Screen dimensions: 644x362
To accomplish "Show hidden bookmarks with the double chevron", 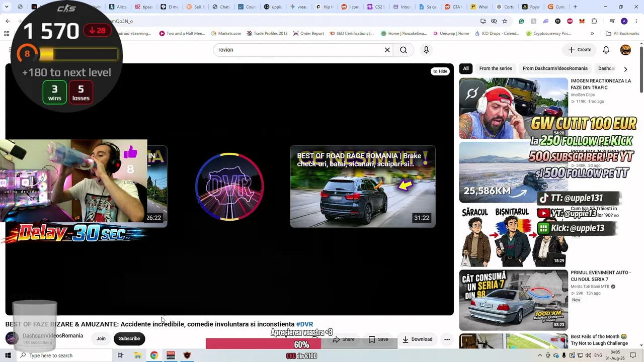I will [x=592, y=34].
